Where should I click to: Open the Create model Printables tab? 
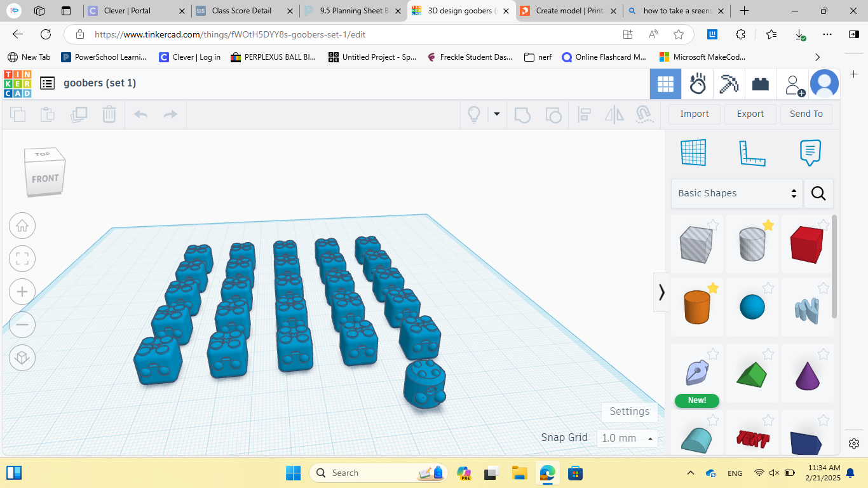click(x=569, y=11)
